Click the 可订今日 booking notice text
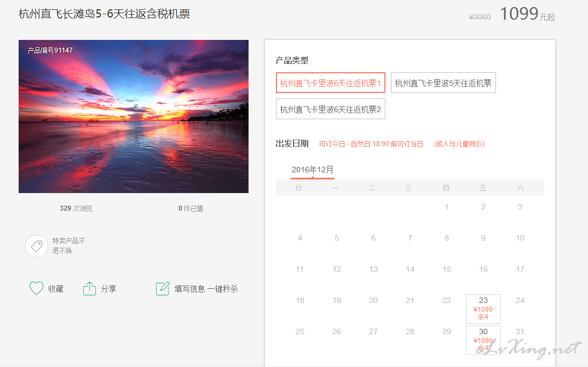The image size is (588, 367). pyautogui.click(x=371, y=144)
